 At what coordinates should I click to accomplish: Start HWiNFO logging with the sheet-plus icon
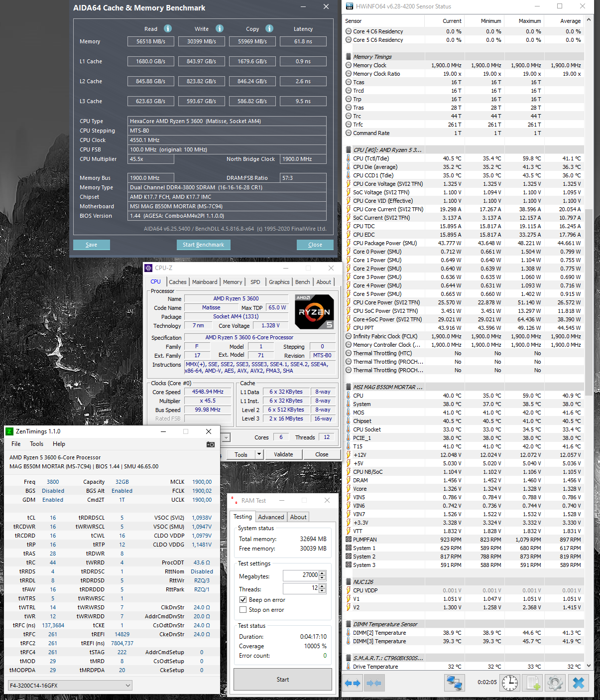tap(533, 683)
